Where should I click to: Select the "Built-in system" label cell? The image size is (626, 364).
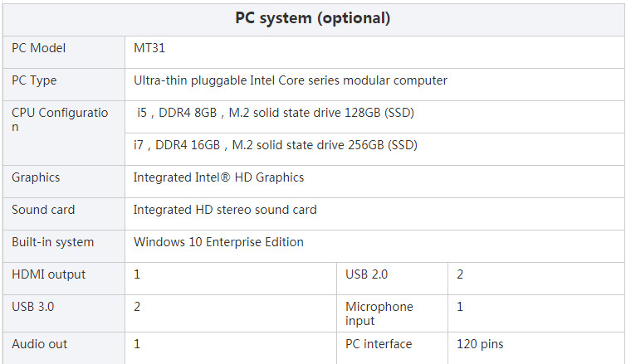[x=52, y=242]
